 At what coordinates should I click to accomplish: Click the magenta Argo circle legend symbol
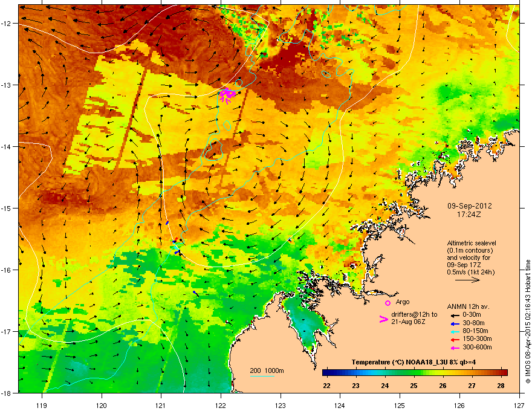tap(388, 303)
